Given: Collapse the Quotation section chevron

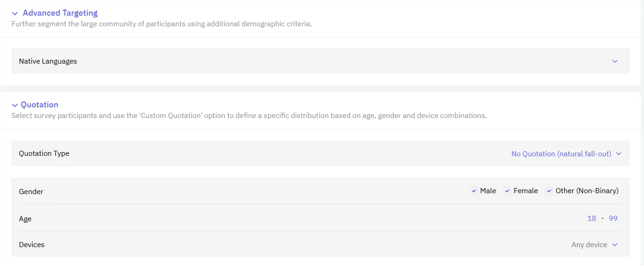Looking at the screenshot, I should [15, 105].
